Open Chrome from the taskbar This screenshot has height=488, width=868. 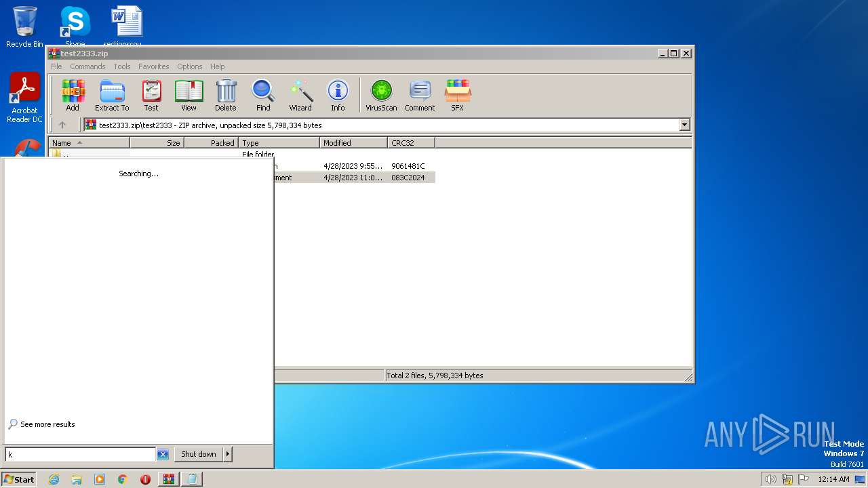coord(123,479)
